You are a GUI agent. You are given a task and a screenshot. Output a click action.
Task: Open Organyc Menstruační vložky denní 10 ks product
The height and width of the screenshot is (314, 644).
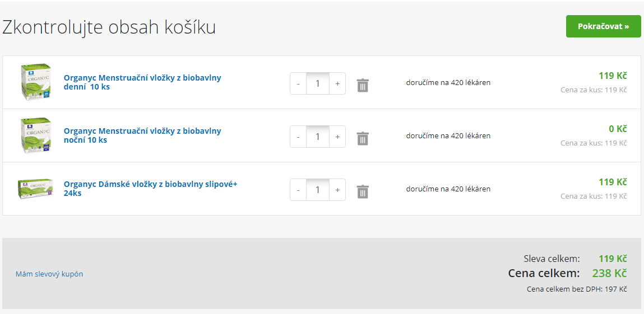142,82
